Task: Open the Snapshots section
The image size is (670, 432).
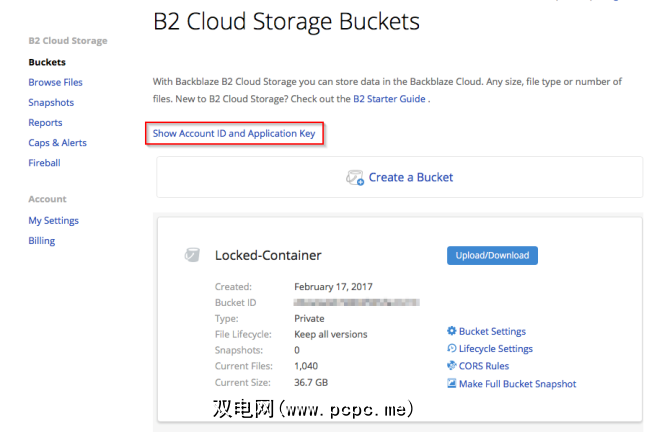Action: pyautogui.click(x=51, y=102)
